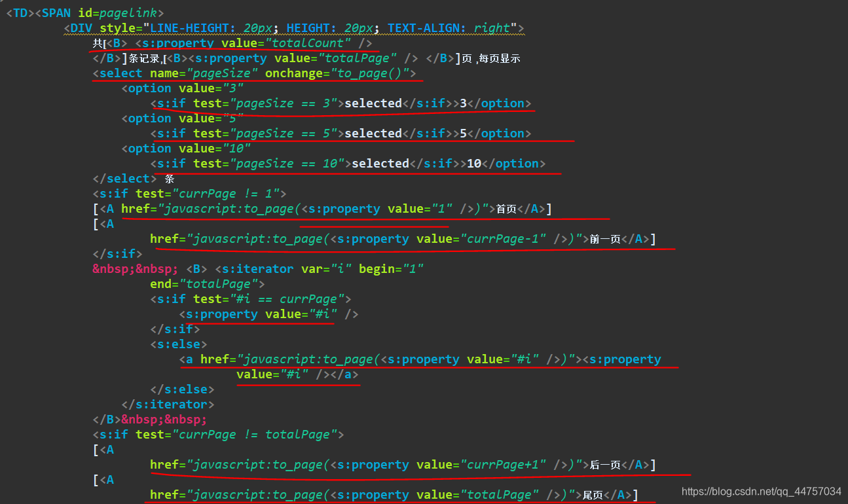The width and height of the screenshot is (848, 504).
Task: Click the option value="3" line
Action: coord(183,88)
